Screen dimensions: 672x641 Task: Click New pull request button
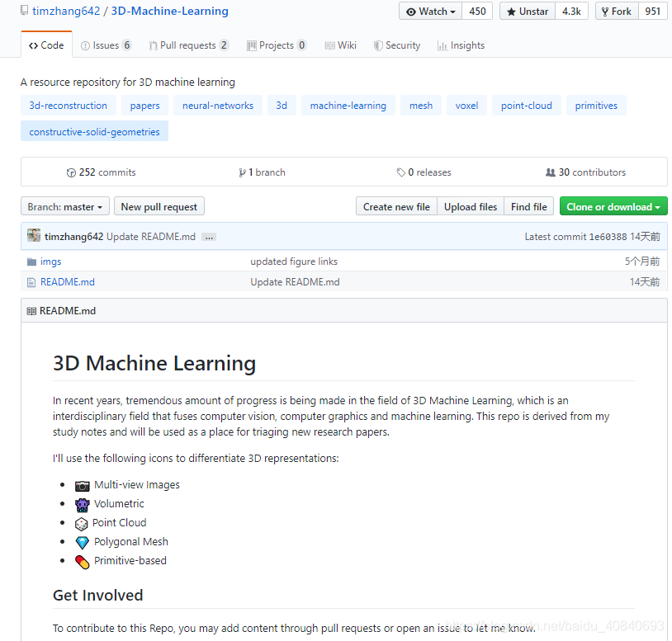tap(159, 206)
